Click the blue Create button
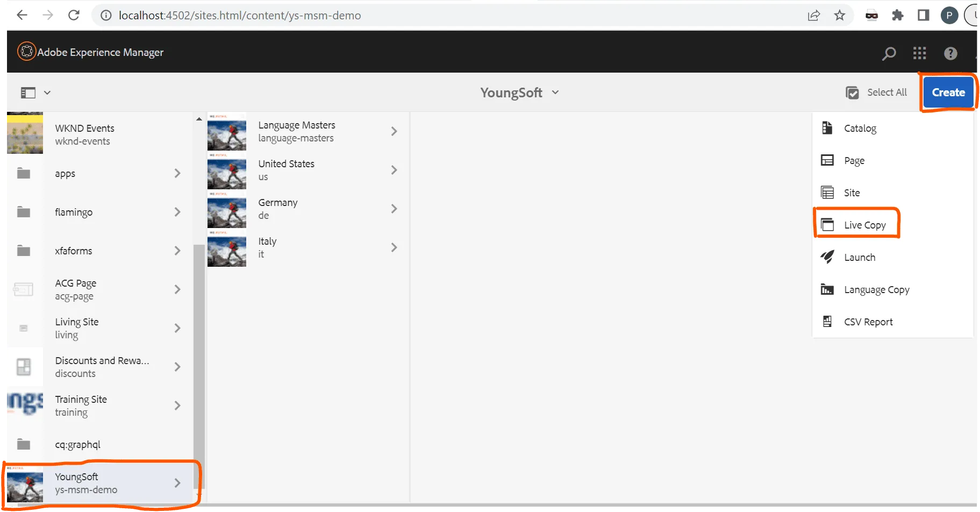 click(x=948, y=93)
